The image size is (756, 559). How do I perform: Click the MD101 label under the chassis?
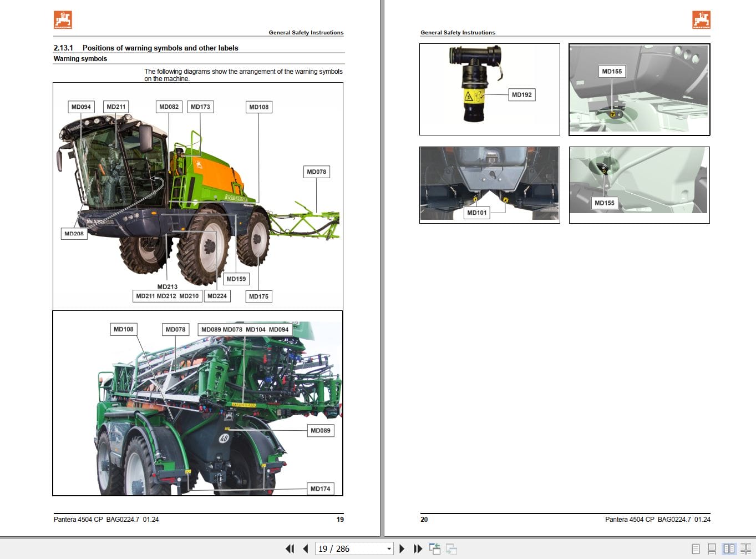coord(477,212)
